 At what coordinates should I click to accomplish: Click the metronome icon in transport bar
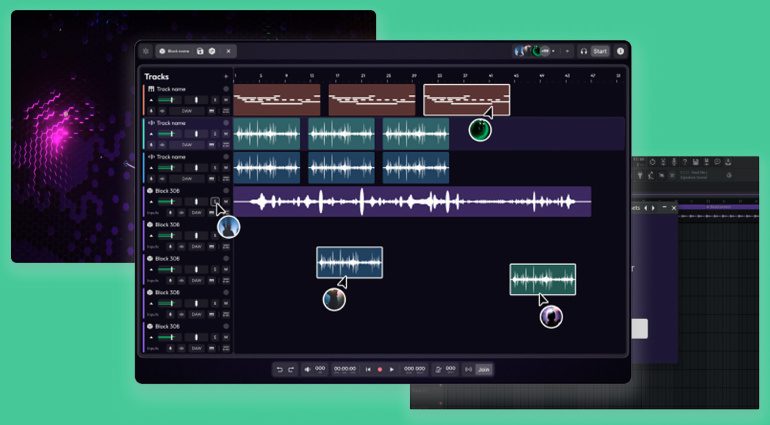[x=439, y=369]
